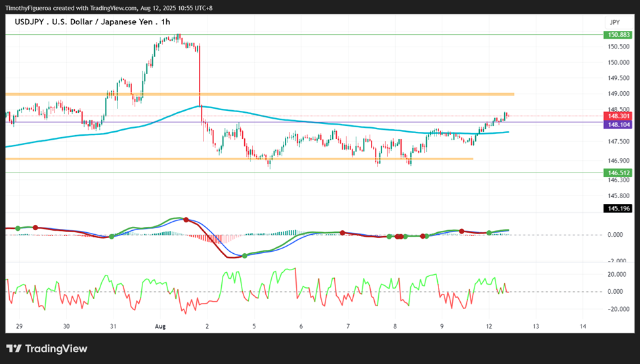This screenshot has height=364, width=640.
Task: Select the green 146.512 price label
Action: (618, 173)
